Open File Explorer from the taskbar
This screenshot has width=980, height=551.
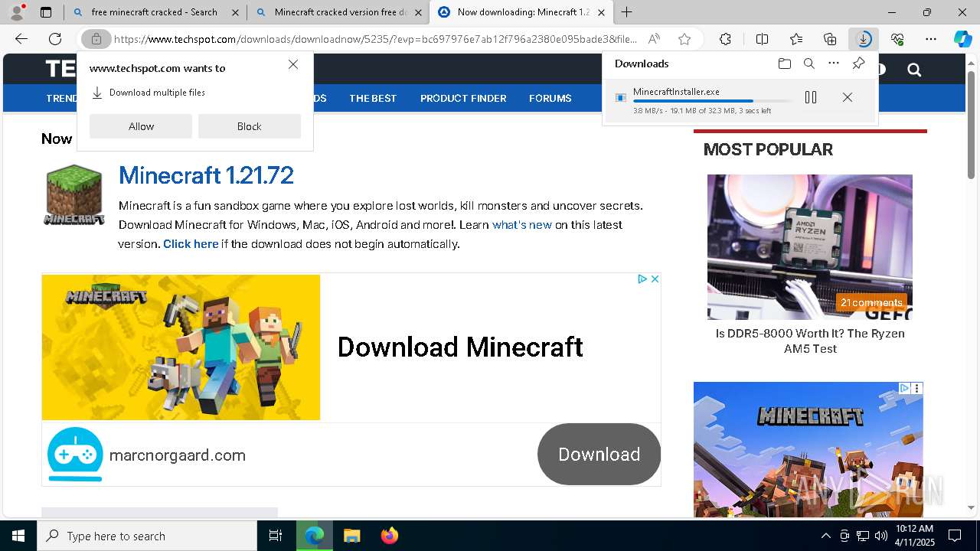point(351,536)
